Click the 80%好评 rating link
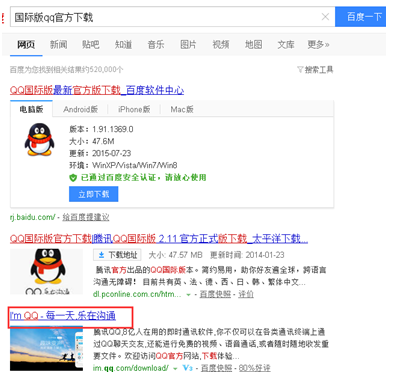The width and height of the screenshot is (398, 372). 254,368
